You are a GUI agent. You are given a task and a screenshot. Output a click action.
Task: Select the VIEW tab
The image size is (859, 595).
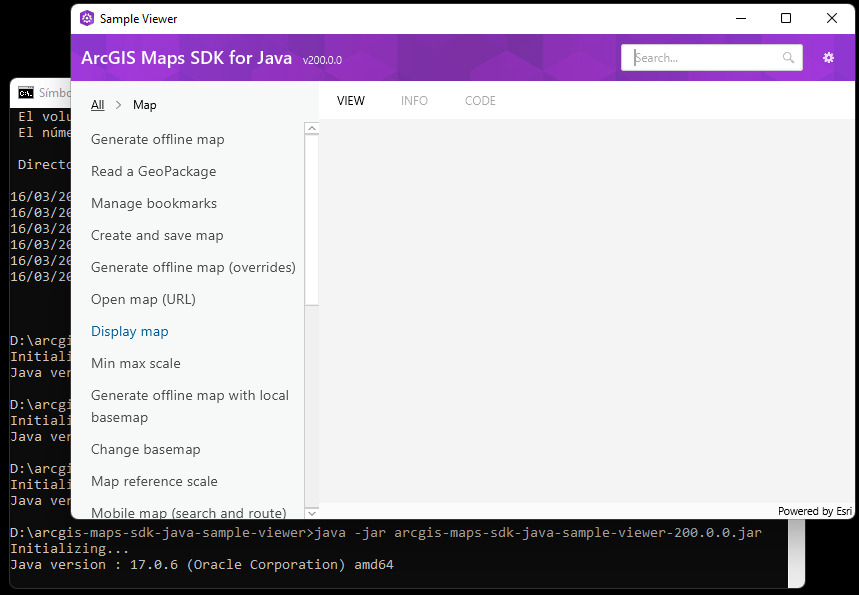(351, 100)
